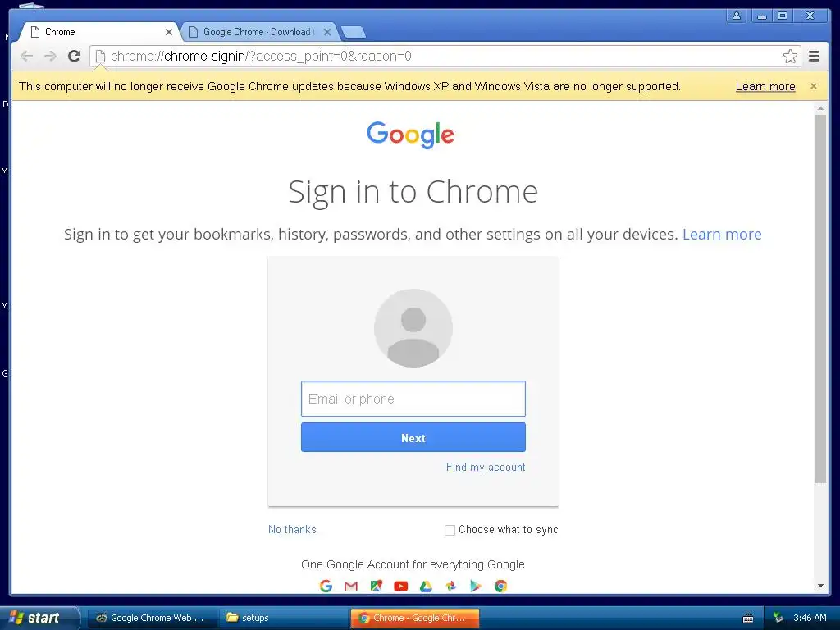Click the YouTube icon
Viewport: 840px width, 630px height.
coord(400,586)
